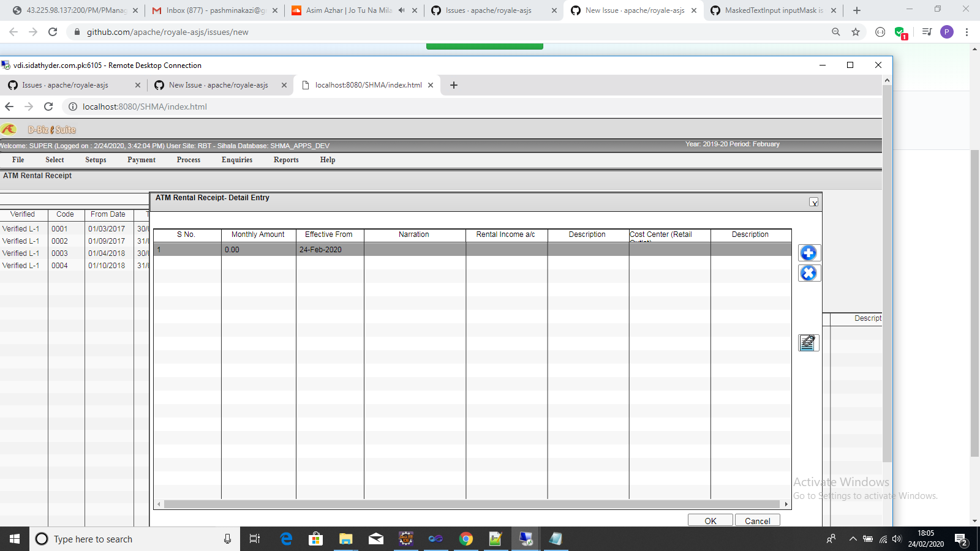The width and height of the screenshot is (980, 551).
Task: Open the Enquiries menu
Action: coord(237,160)
